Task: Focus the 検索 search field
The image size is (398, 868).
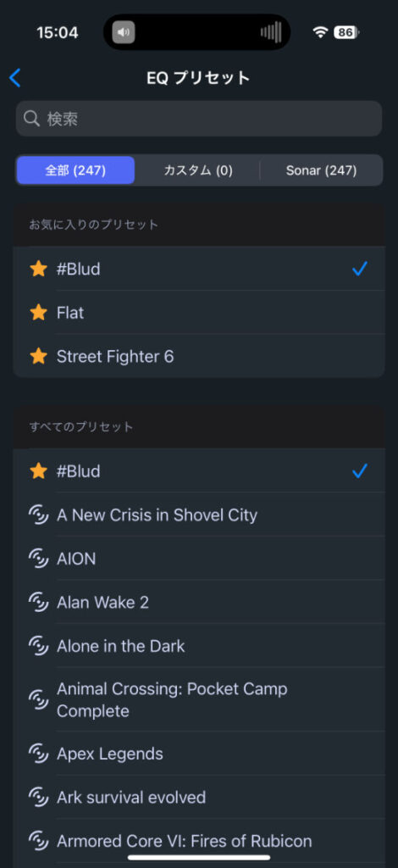Action: pyautogui.click(x=199, y=119)
